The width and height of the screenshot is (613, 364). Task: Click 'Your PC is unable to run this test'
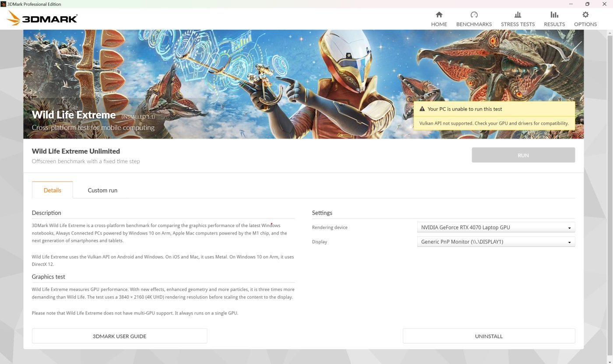coord(465,109)
